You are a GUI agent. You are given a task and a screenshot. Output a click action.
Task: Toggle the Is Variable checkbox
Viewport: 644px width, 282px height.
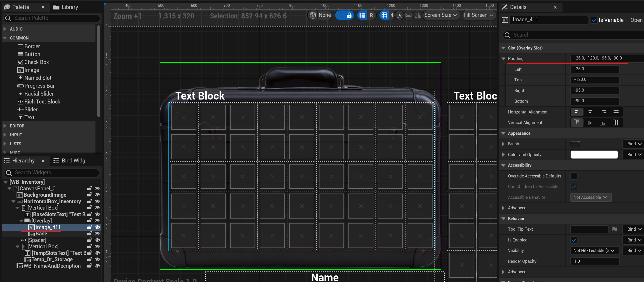594,20
